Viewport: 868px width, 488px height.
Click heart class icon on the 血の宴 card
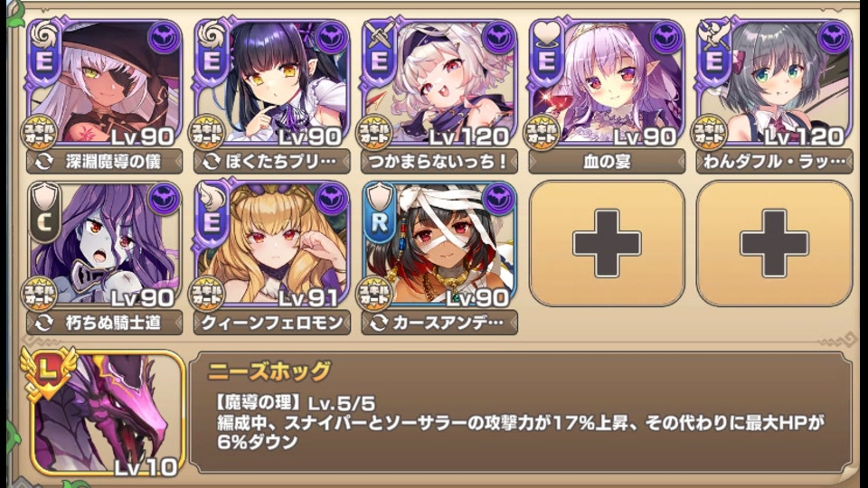click(x=547, y=33)
